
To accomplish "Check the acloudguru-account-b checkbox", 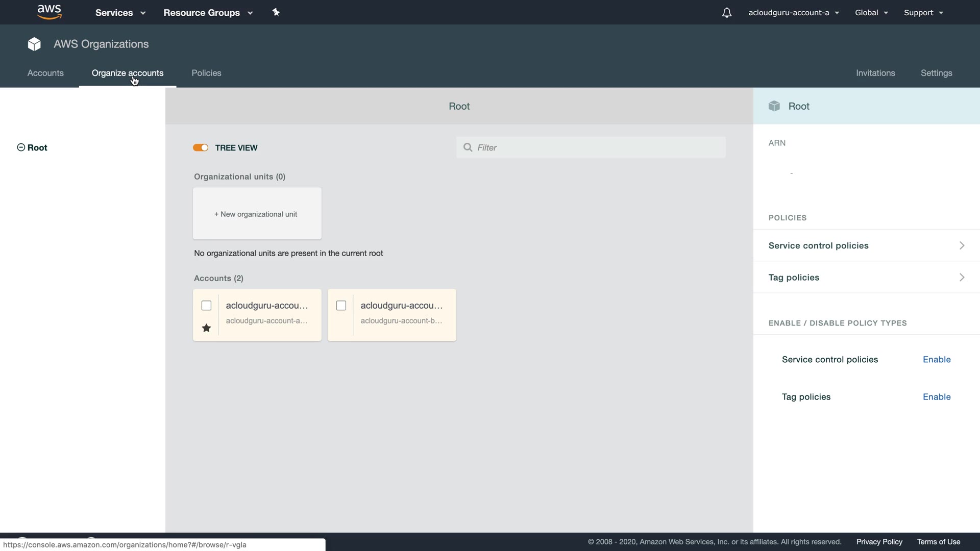I will [341, 306].
